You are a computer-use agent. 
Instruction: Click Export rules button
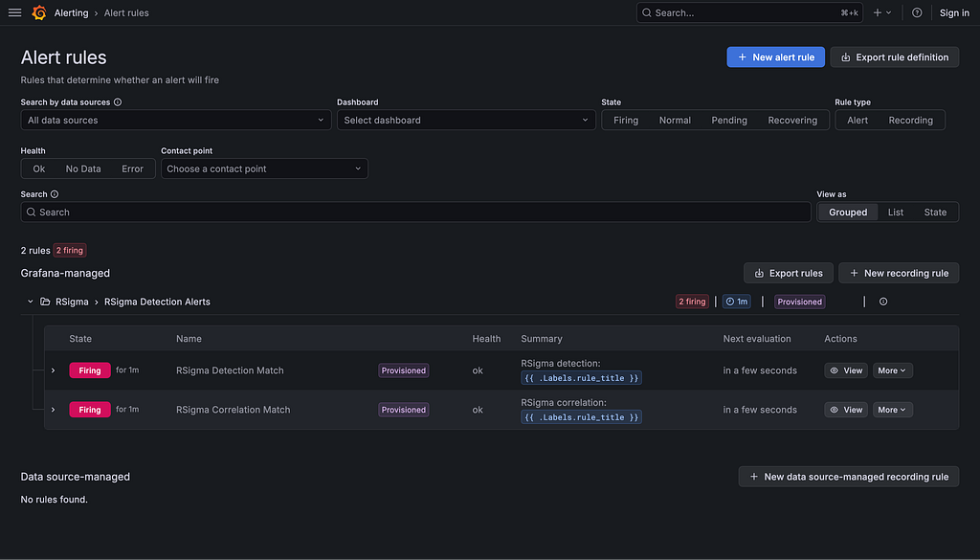click(789, 273)
